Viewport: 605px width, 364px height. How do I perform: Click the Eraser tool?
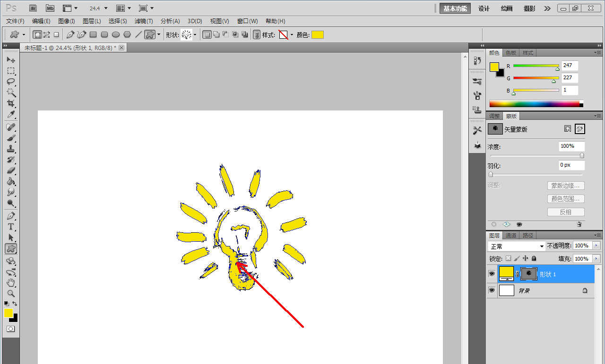[x=11, y=170]
